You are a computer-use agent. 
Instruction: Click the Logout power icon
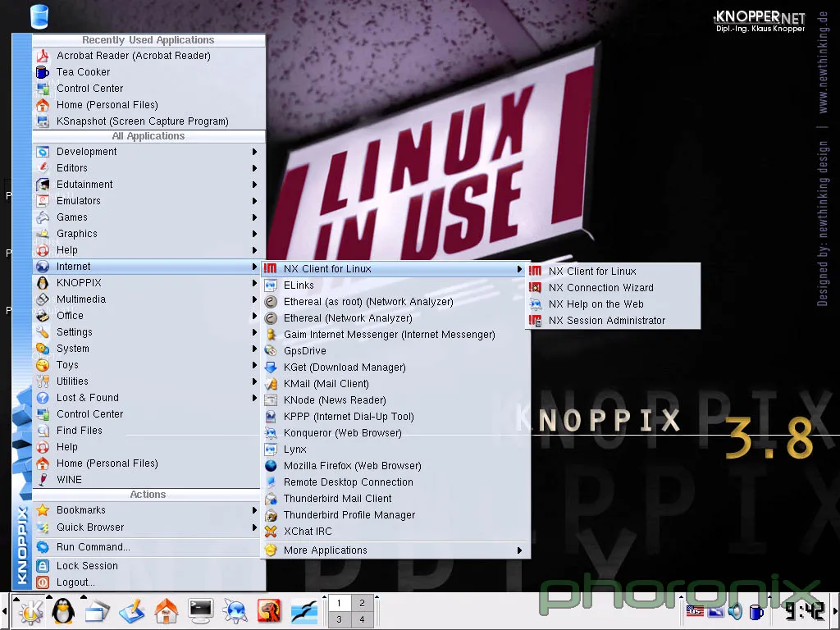click(43, 582)
